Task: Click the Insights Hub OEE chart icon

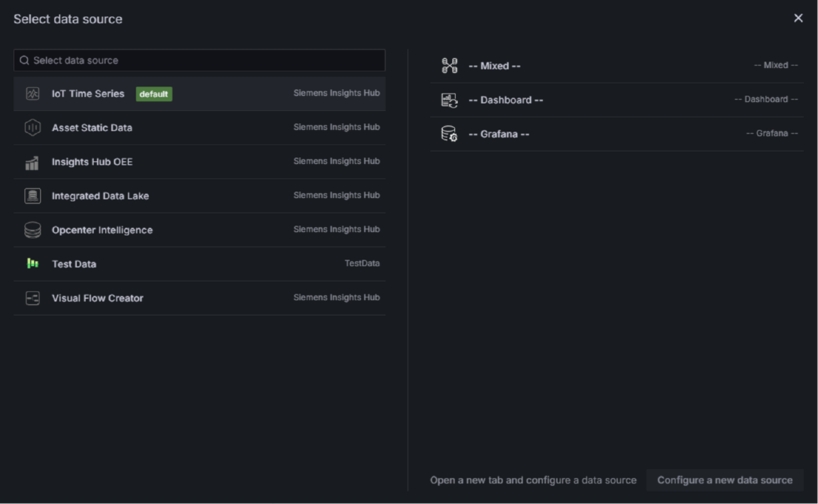Action: [32, 163]
